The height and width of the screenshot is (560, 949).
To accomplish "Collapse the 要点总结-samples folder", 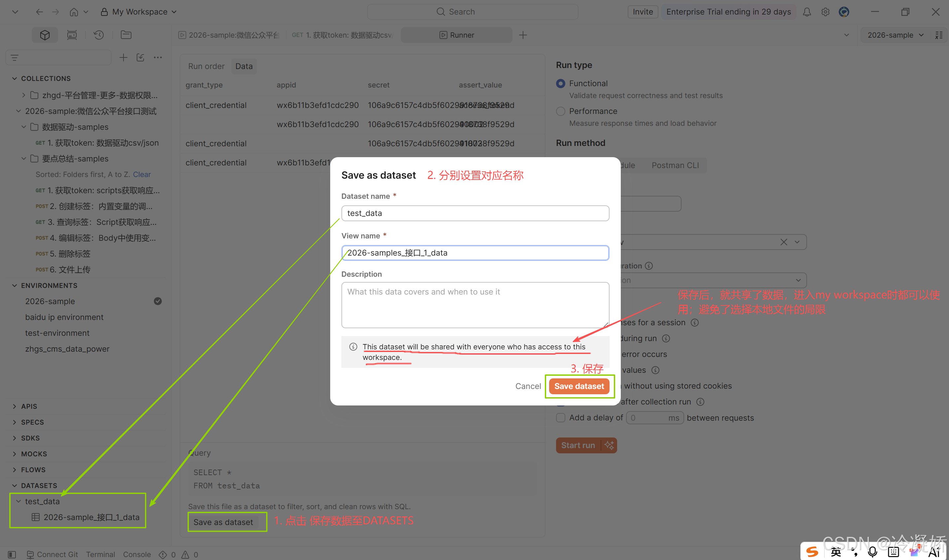I will pyautogui.click(x=24, y=158).
